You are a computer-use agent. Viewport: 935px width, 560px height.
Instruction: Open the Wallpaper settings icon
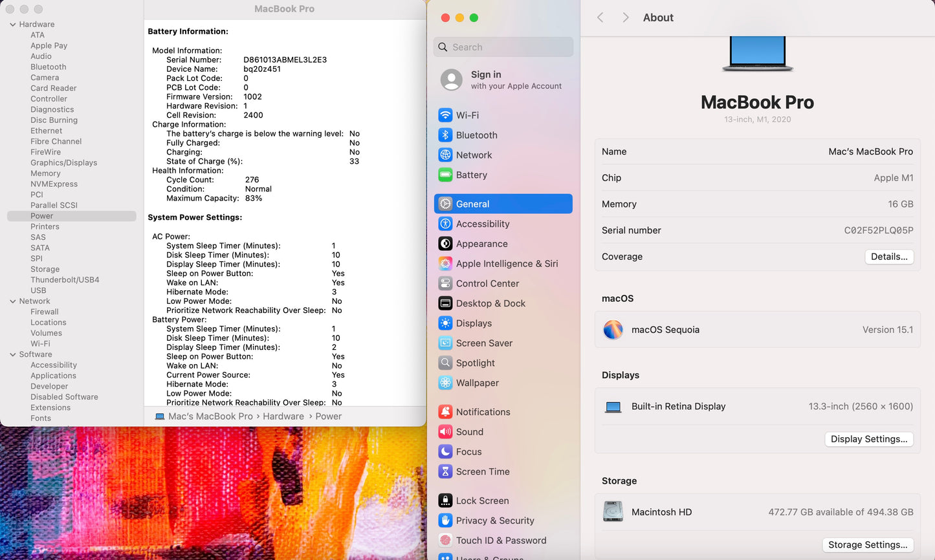(445, 383)
